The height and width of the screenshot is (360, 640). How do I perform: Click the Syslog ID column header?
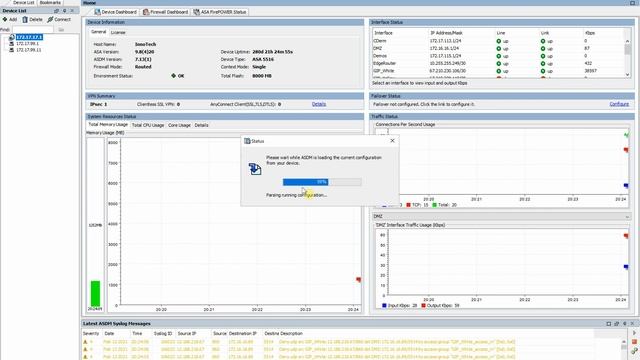tap(163, 333)
